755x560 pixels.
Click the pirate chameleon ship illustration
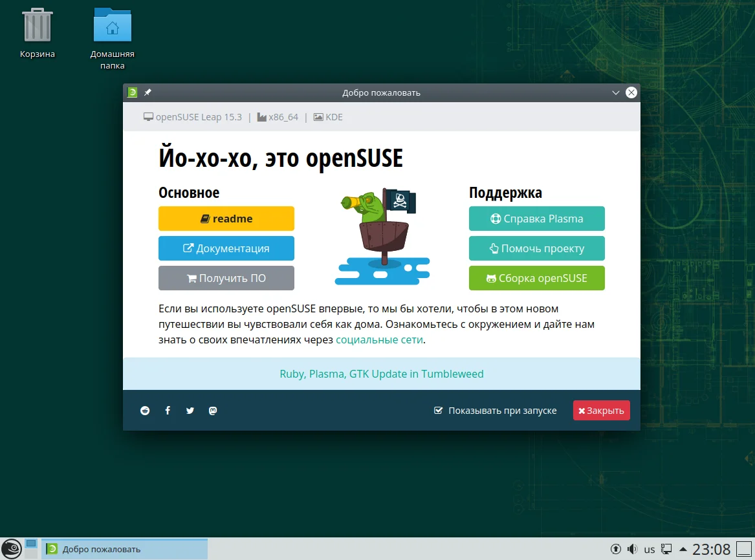pyautogui.click(x=382, y=236)
